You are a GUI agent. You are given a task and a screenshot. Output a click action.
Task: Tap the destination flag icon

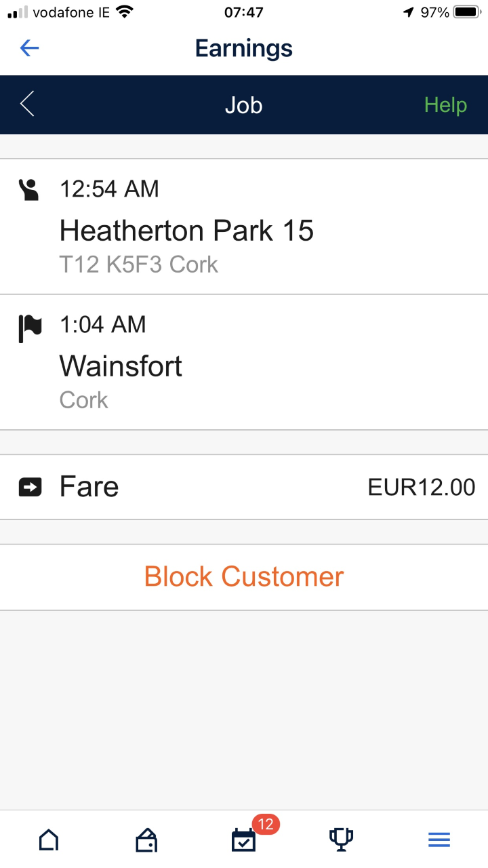[x=29, y=328]
